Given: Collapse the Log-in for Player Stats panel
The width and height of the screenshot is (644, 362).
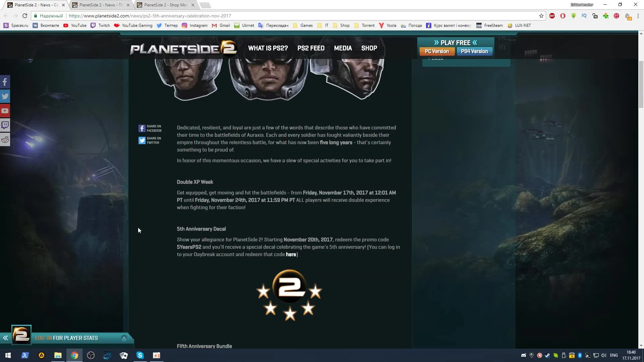Looking at the screenshot, I should point(124,338).
